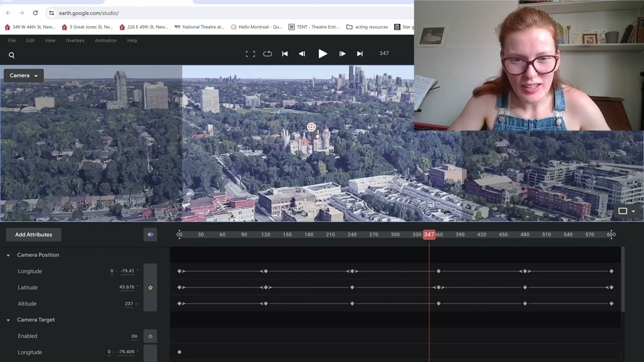The image size is (644, 362).
Task: Open National Theatre bookmark
Action: (199, 27)
